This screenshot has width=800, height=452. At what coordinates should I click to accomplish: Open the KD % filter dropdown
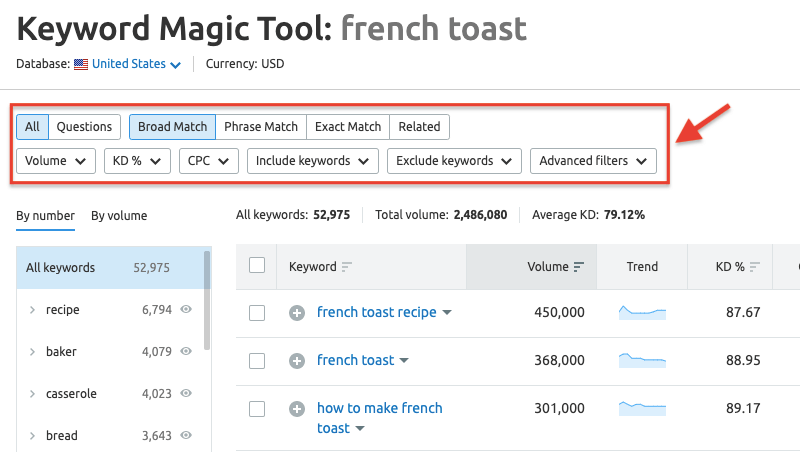[137, 161]
